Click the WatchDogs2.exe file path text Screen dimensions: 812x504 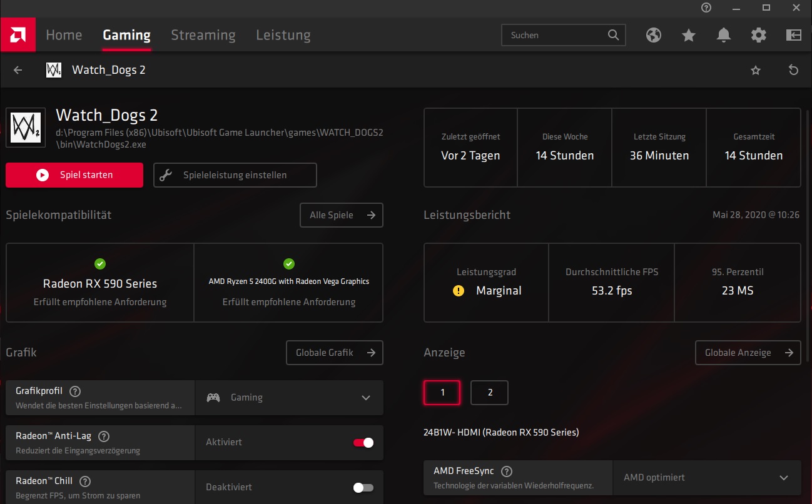pos(220,138)
